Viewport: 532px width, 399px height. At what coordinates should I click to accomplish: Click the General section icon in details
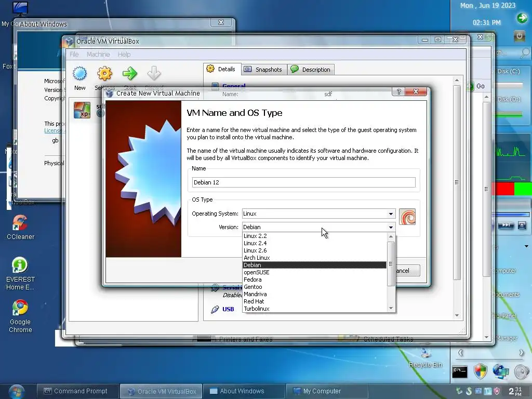[x=215, y=86]
